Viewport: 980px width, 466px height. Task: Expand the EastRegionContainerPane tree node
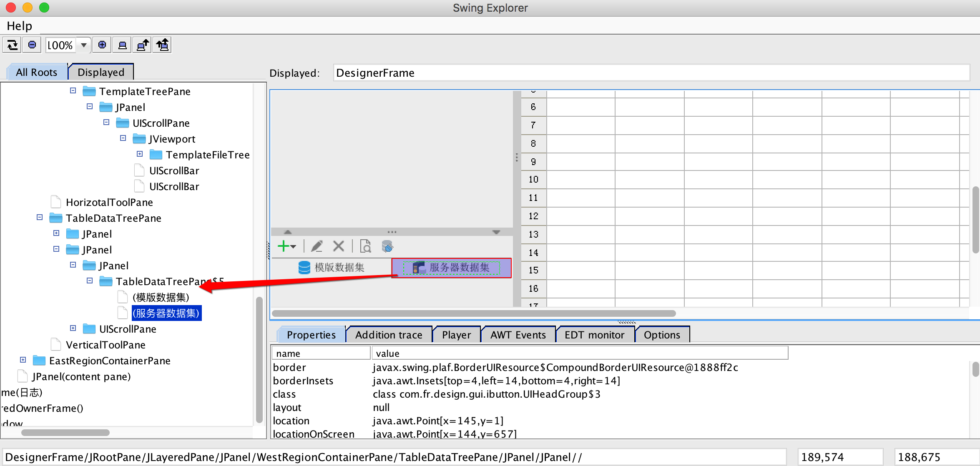[x=23, y=360]
